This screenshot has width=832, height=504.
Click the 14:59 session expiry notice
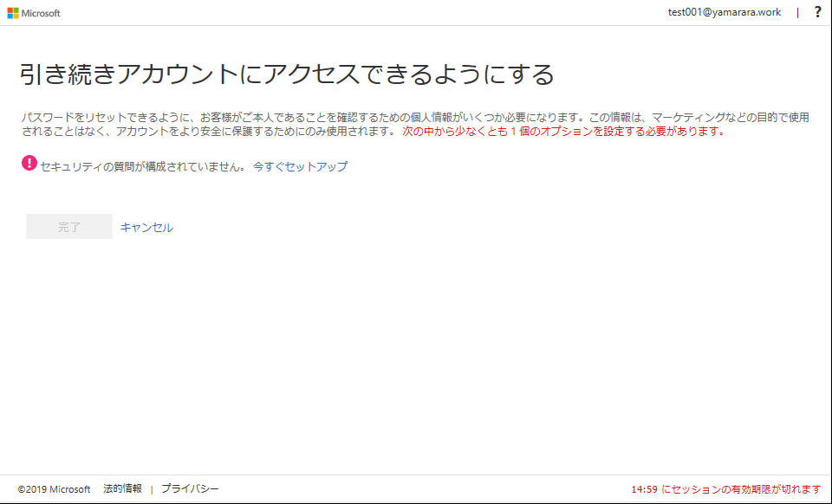point(726,489)
